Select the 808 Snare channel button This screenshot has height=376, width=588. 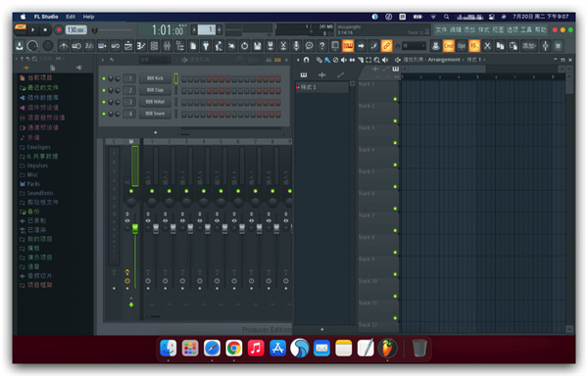pyautogui.click(x=155, y=114)
